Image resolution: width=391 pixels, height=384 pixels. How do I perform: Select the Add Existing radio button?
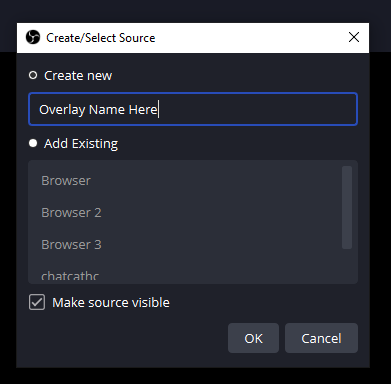click(33, 143)
